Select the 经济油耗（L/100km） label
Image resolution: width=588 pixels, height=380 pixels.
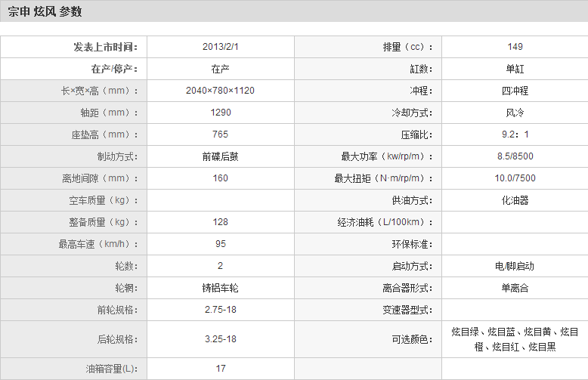click(x=386, y=223)
